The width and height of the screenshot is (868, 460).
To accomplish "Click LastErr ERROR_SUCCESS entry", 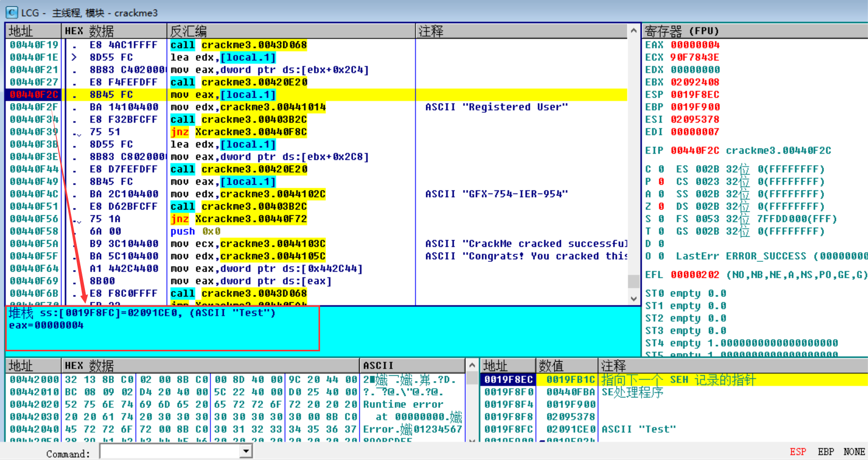I will pos(772,256).
